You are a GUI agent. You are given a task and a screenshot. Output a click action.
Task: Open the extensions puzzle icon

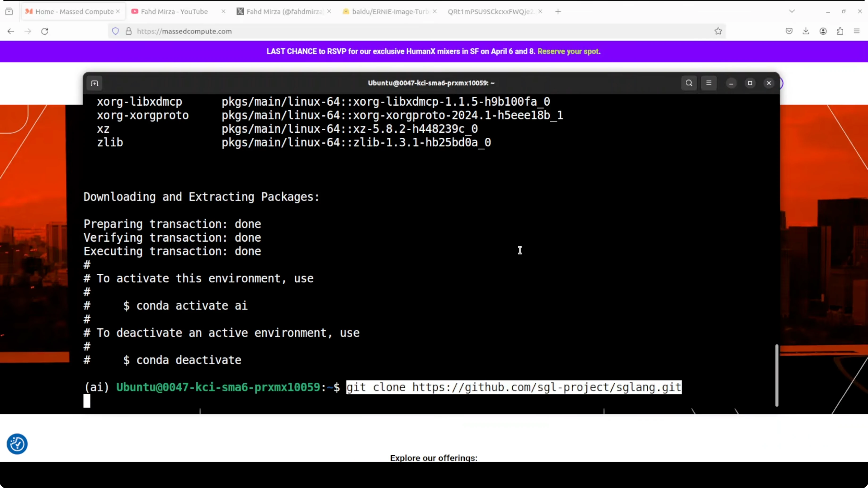[840, 31]
